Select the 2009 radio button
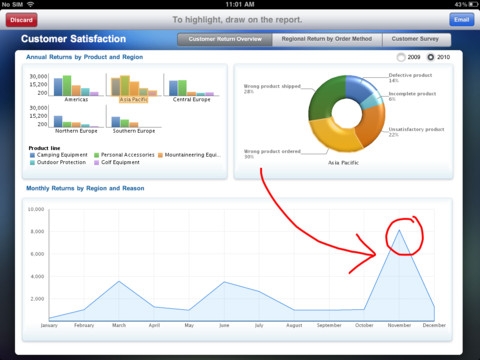 tap(401, 57)
